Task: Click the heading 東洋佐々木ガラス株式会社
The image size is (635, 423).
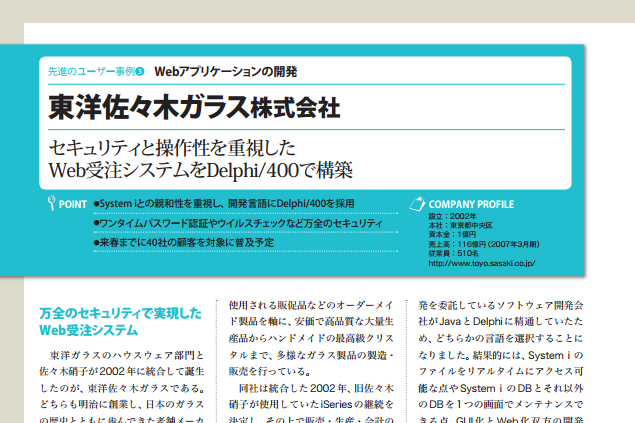Action: 194,107
